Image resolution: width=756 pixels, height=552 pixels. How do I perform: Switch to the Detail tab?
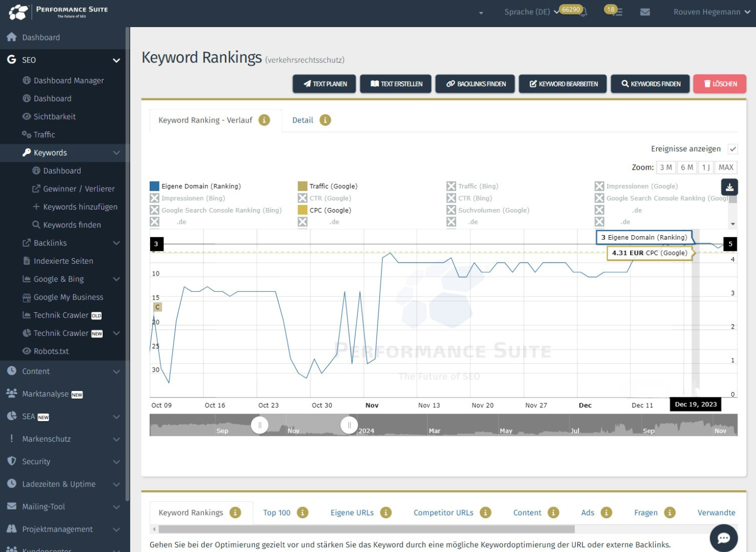coord(303,120)
